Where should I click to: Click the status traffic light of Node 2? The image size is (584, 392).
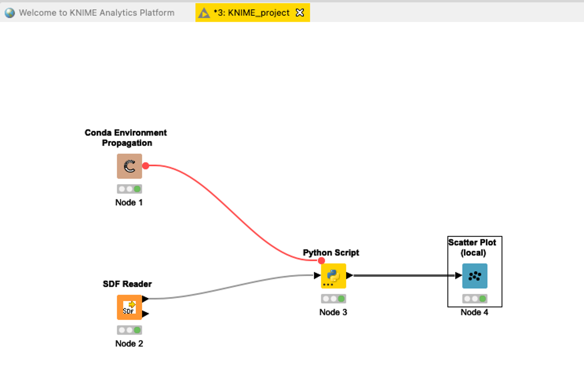pos(129,330)
